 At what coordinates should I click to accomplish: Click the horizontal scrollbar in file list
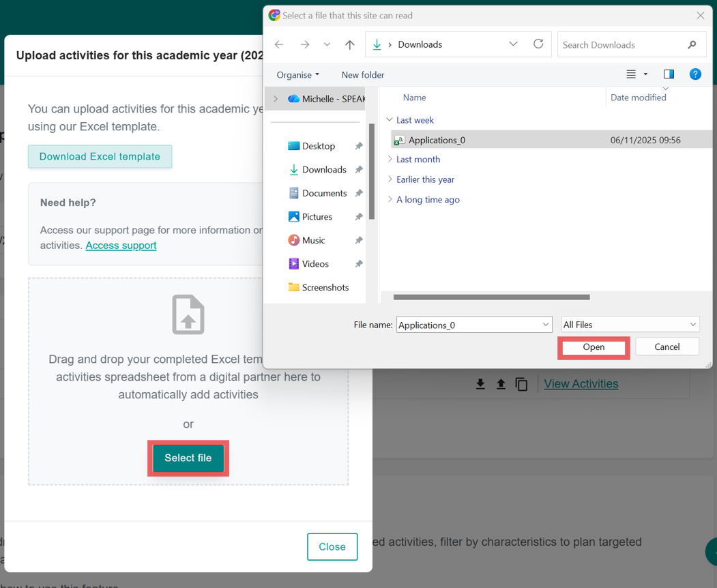[492, 297]
